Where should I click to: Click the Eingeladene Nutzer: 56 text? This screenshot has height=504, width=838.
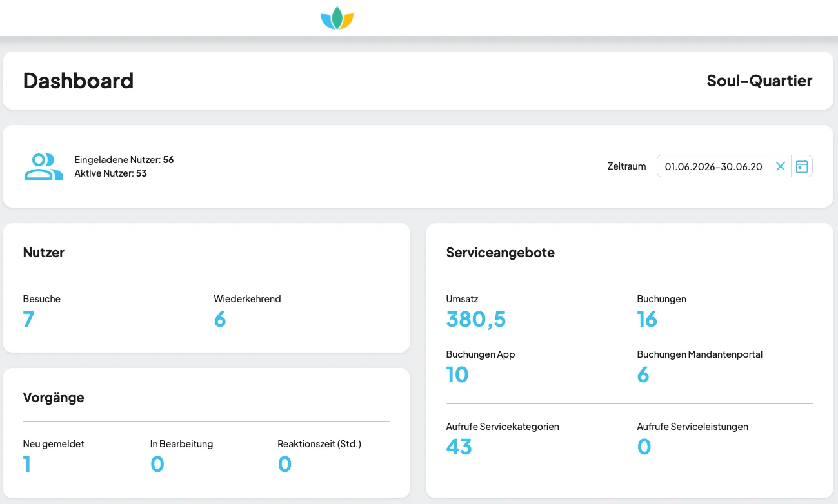tap(124, 159)
